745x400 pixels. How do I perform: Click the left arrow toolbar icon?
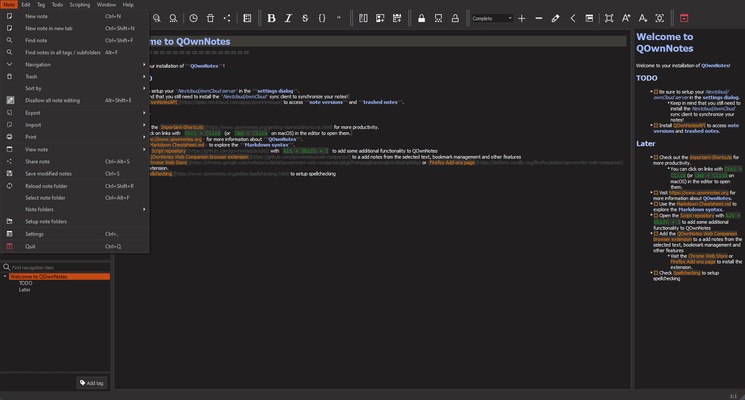click(573, 18)
